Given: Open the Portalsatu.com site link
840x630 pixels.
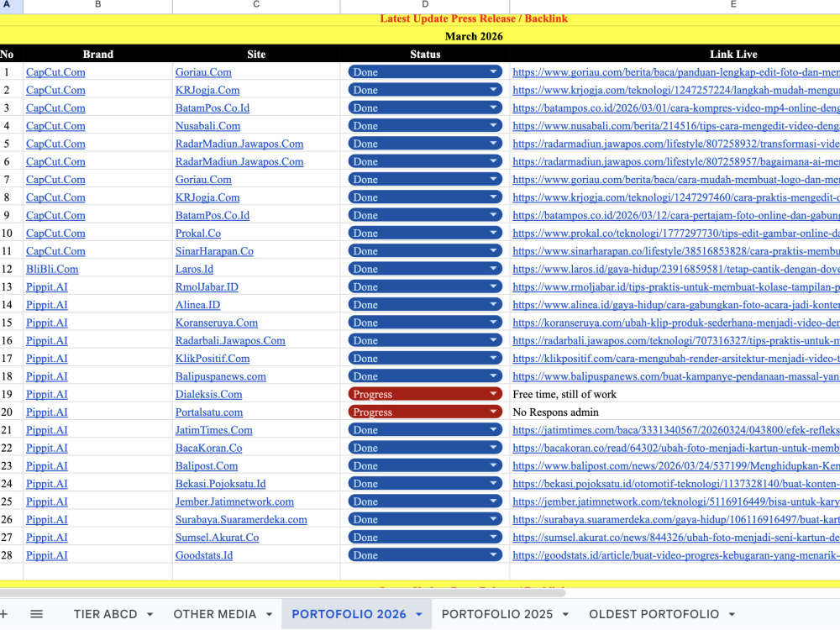Looking at the screenshot, I should pos(209,412).
